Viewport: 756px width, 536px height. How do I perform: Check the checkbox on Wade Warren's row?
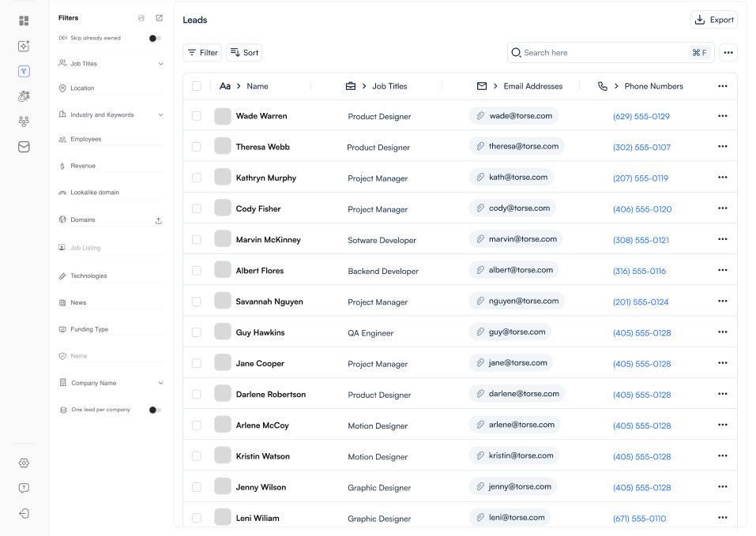(x=196, y=115)
